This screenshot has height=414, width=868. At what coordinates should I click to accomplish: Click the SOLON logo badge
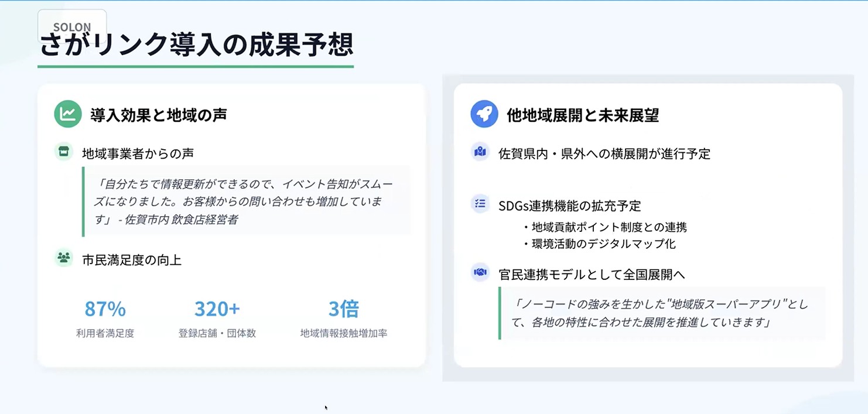72,26
